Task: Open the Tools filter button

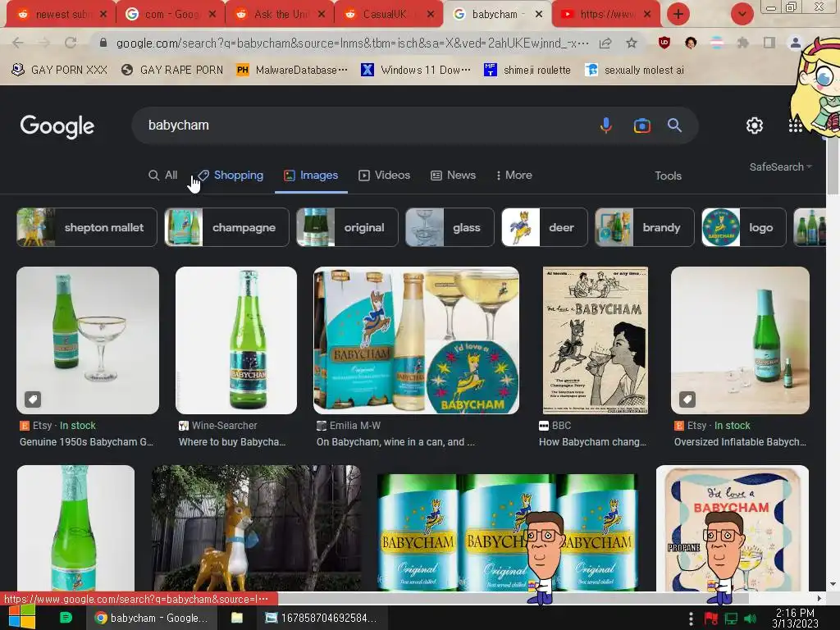Action: coord(668,176)
